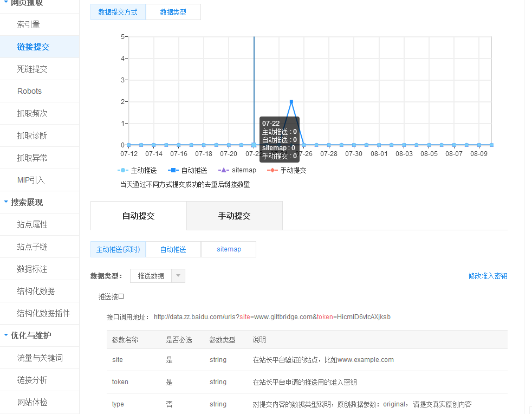Open Robots in the sidebar

[x=29, y=91]
